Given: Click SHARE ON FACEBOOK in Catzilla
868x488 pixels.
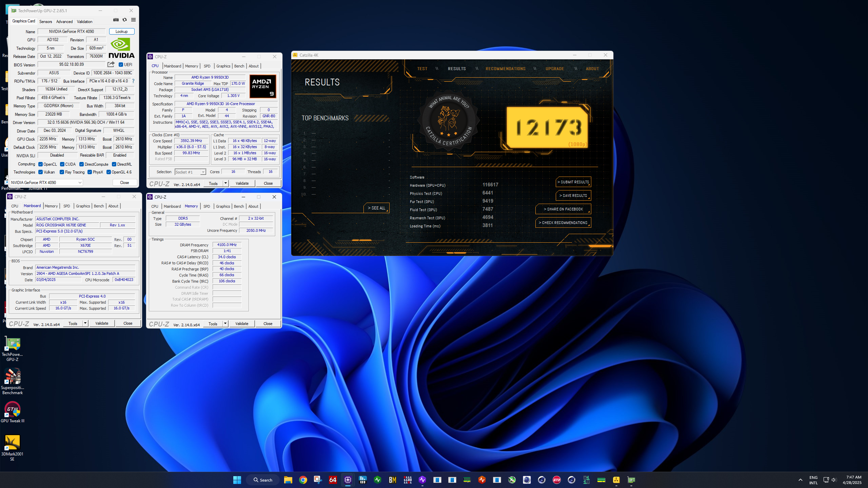Looking at the screenshot, I should [x=563, y=209].
